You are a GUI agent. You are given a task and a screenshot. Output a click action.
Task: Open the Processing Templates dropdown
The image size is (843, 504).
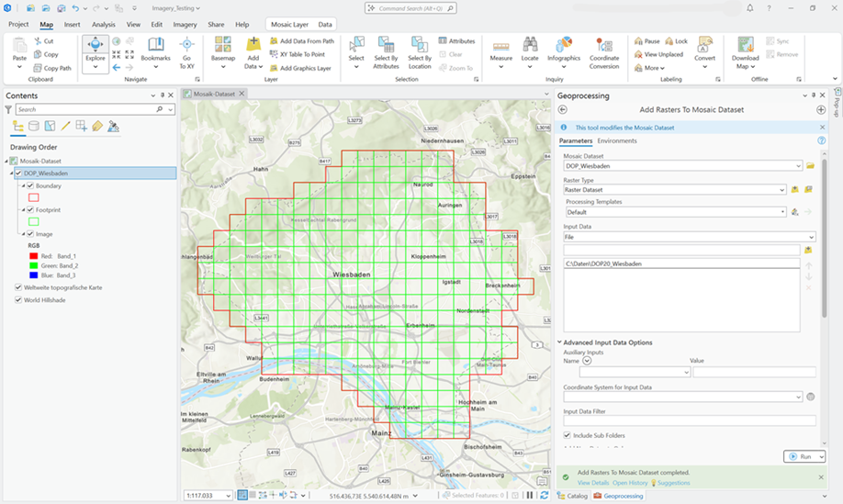click(675, 212)
